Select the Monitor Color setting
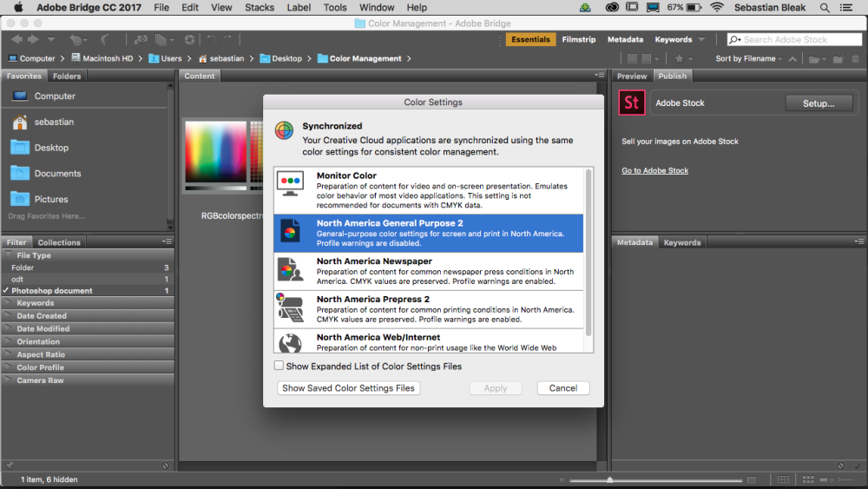Screen dimensions: 868x489 429,190
